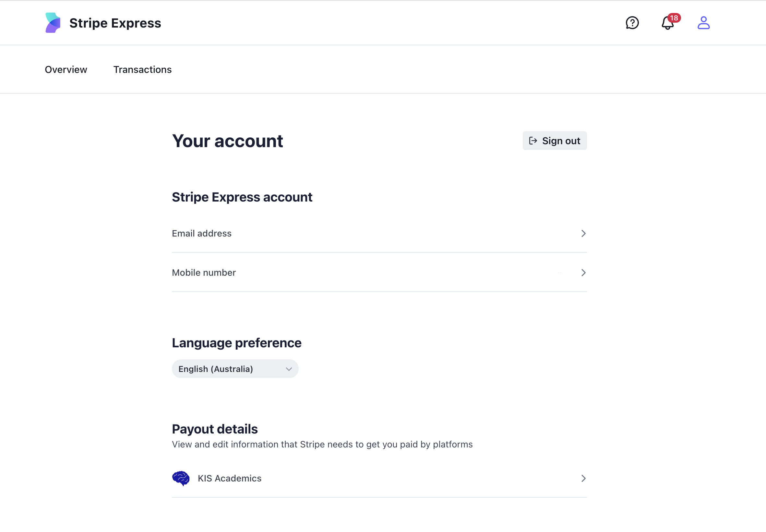The width and height of the screenshot is (766, 532).
Task: Click the language dropdown down arrow
Action: tap(289, 369)
